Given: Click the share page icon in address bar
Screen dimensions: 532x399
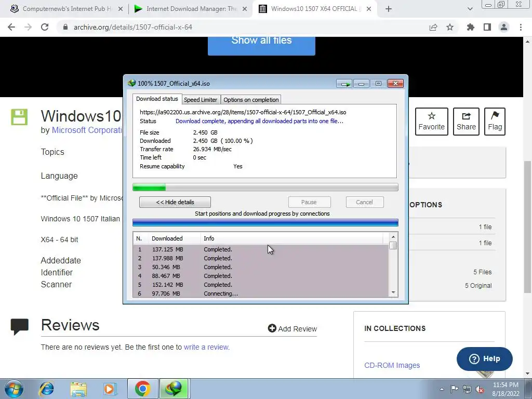Looking at the screenshot, I should point(433,27).
